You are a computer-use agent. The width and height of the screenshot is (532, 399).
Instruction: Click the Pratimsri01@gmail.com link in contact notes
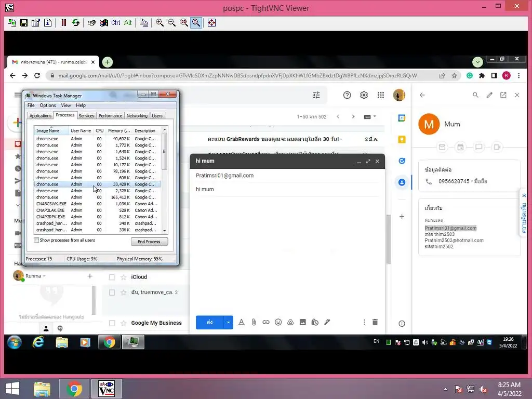click(450, 229)
